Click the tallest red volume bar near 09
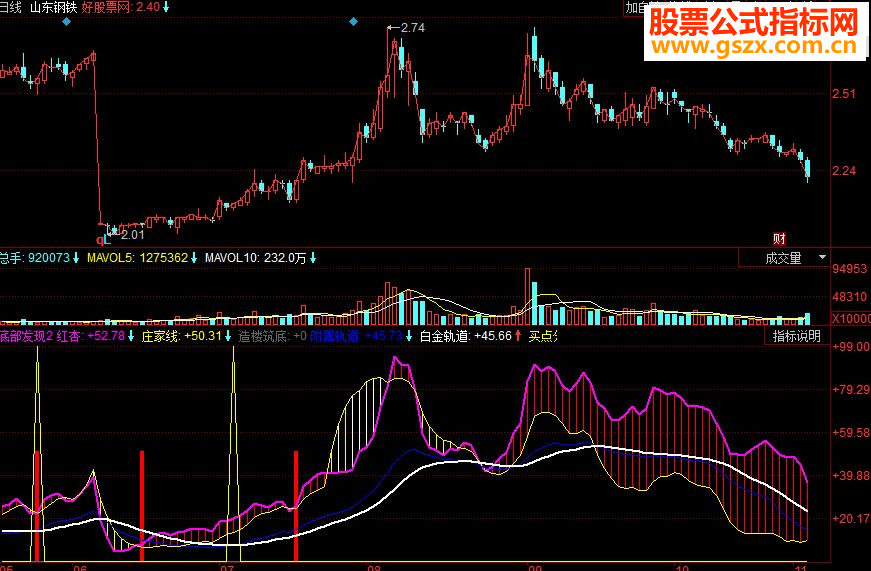 pos(528,297)
